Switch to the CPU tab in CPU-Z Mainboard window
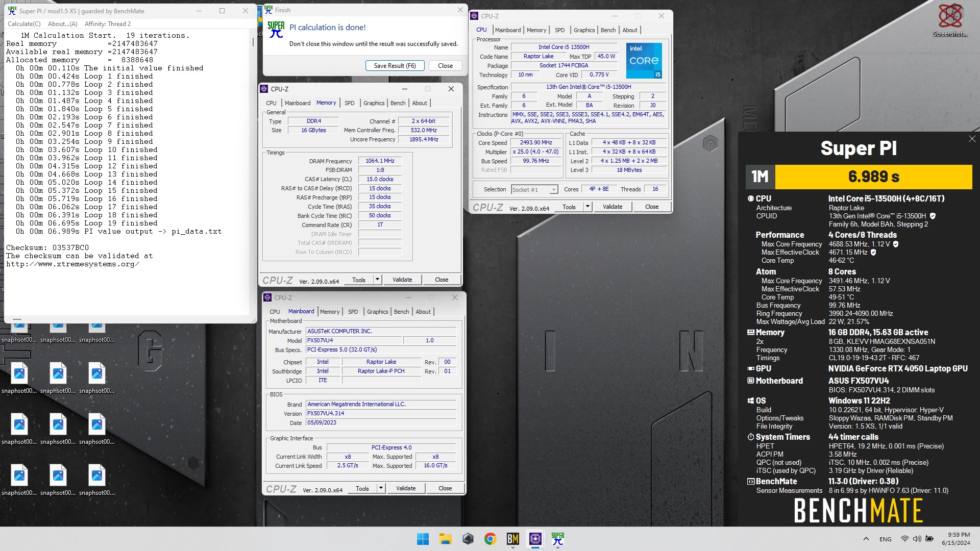 coord(275,312)
